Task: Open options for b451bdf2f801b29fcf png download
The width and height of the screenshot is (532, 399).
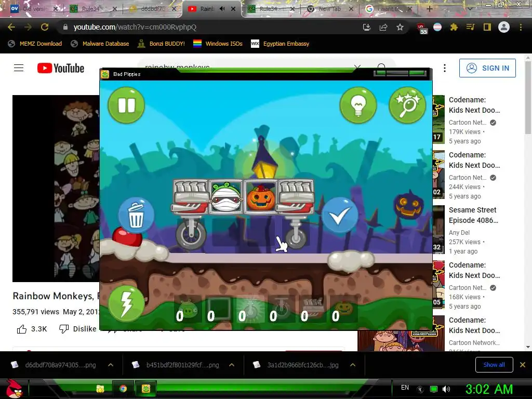Action: tap(232, 365)
